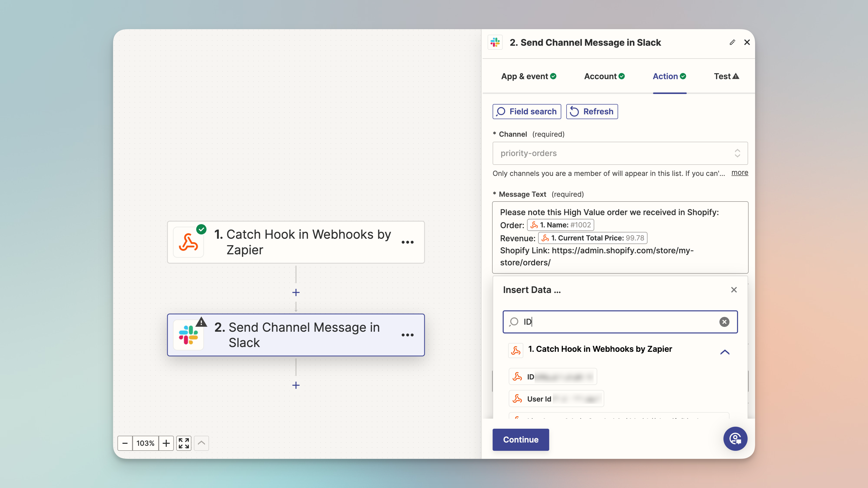Collapse the zoom controls with chevron

coord(201,443)
